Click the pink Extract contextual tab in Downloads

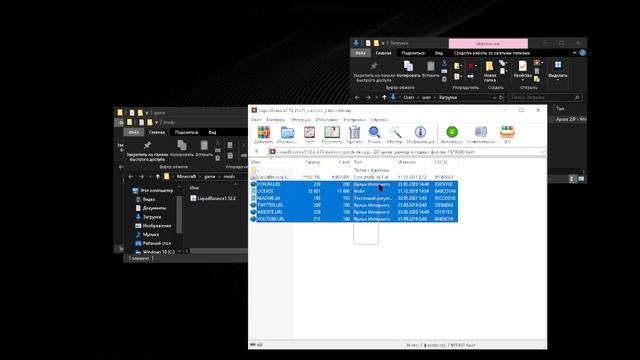tap(488, 43)
